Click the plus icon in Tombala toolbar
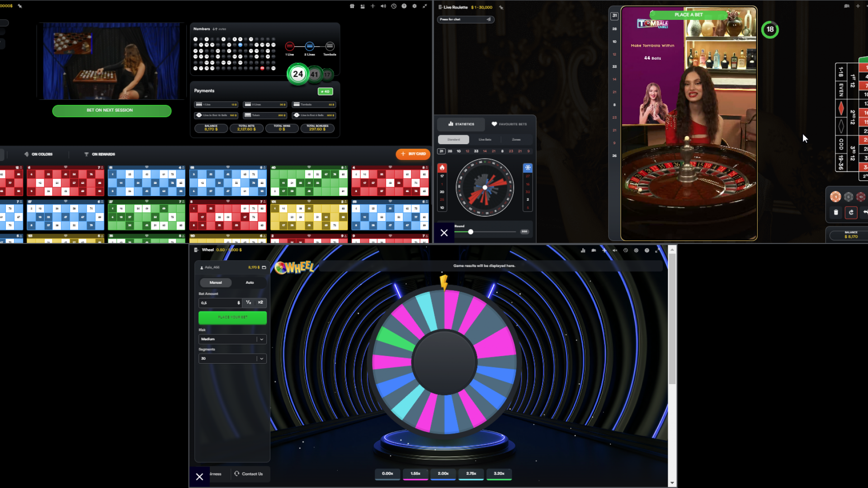The width and height of the screenshot is (868, 488). point(373,6)
